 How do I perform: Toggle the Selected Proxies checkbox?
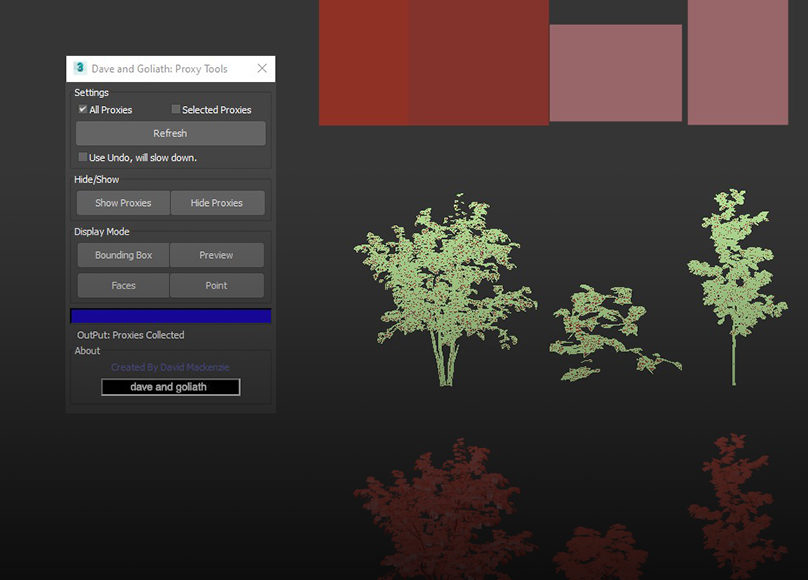coord(176,109)
